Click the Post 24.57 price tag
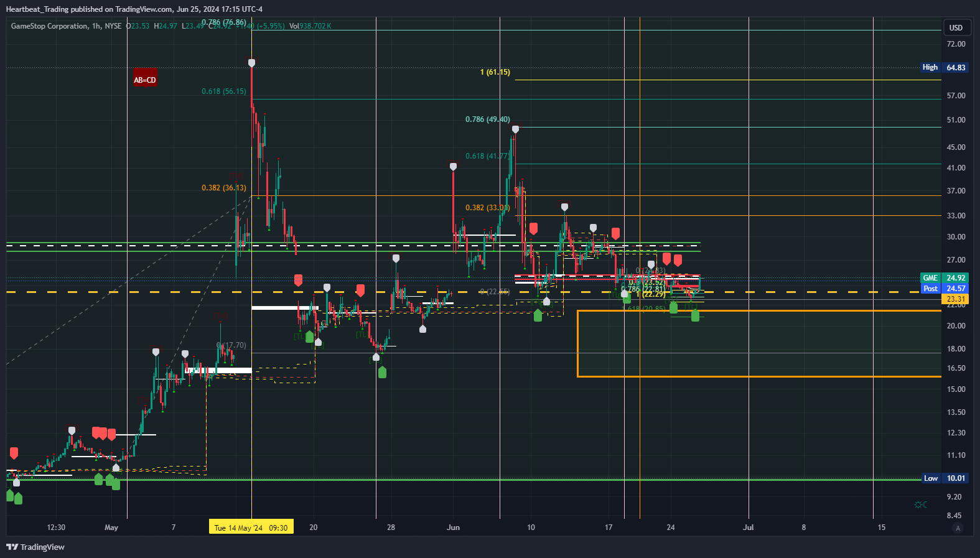This screenshot has height=558, width=980. tap(945, 289)
